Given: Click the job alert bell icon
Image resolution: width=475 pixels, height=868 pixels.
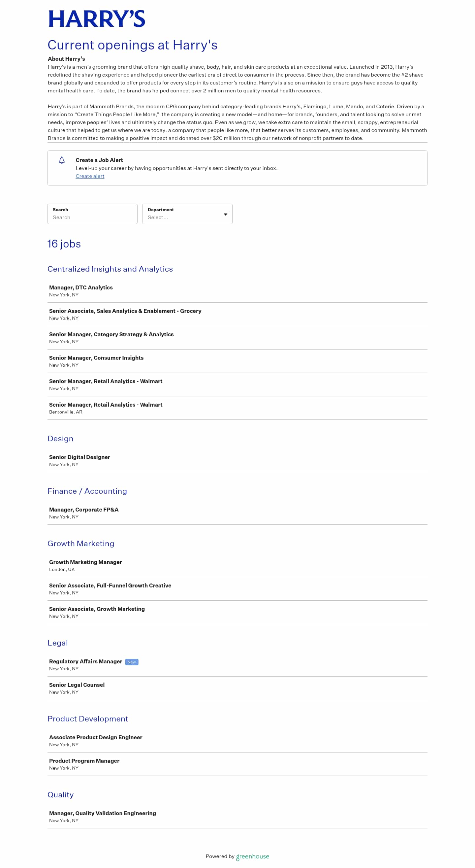Looking at the screenshot, I should pos(62,160).
